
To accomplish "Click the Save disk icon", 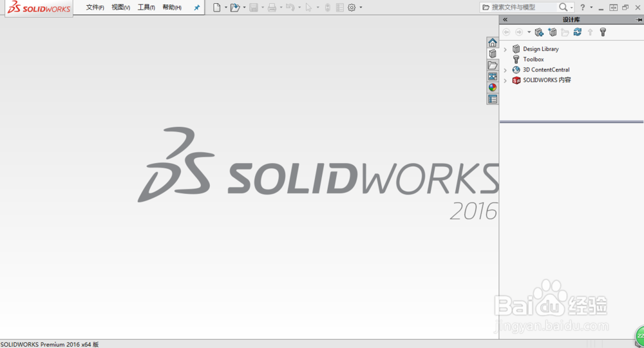I will pos(254,7).
